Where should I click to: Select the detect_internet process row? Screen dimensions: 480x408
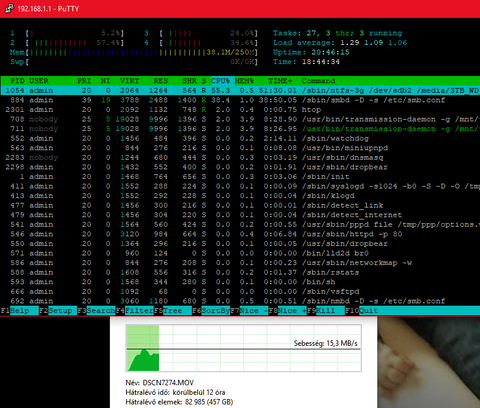[240, 215]
